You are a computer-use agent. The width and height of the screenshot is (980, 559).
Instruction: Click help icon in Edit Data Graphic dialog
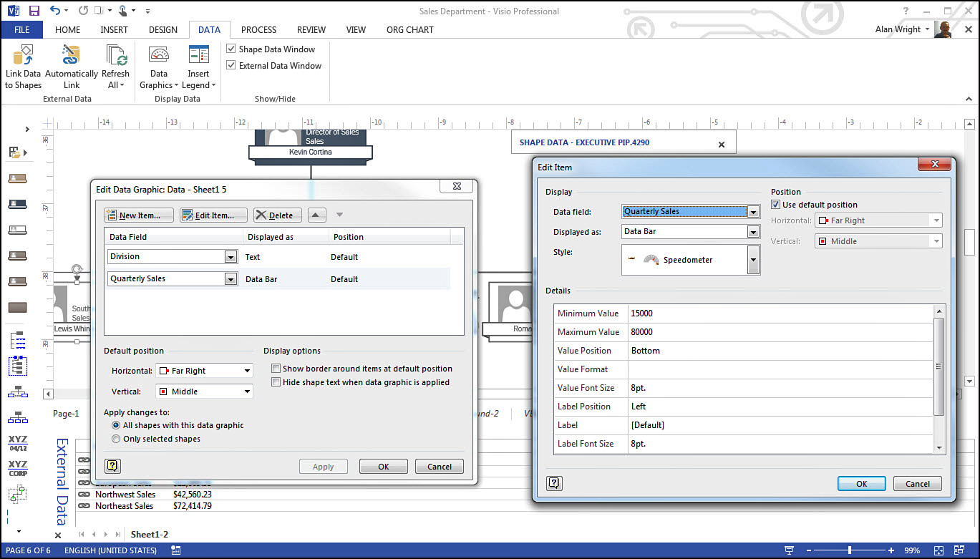112,466
